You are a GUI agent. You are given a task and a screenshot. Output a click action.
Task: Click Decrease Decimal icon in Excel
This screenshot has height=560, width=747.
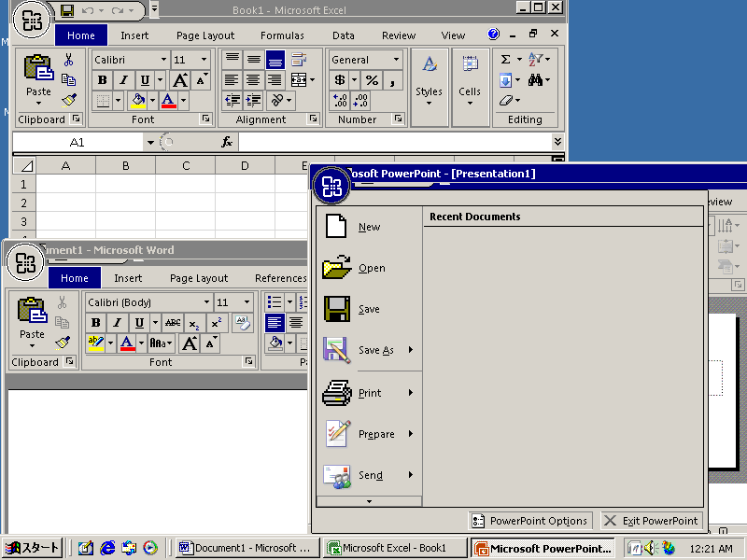360,101
